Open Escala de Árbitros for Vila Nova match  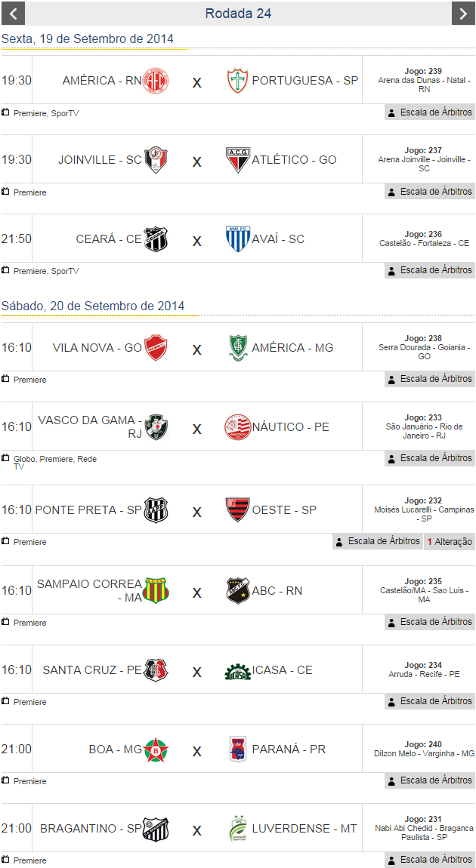pyautogui.click(x=429, y=379)
